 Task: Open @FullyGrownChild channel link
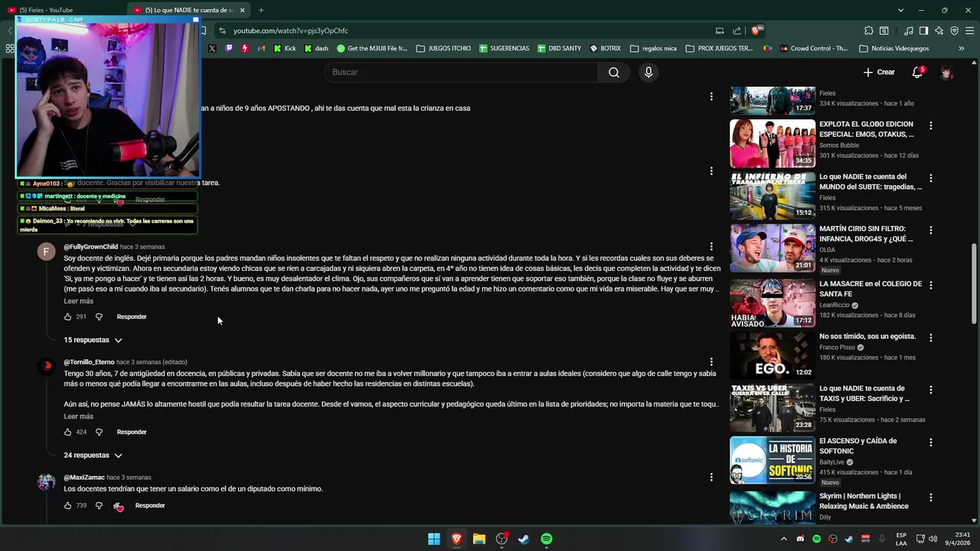point(90,247)
